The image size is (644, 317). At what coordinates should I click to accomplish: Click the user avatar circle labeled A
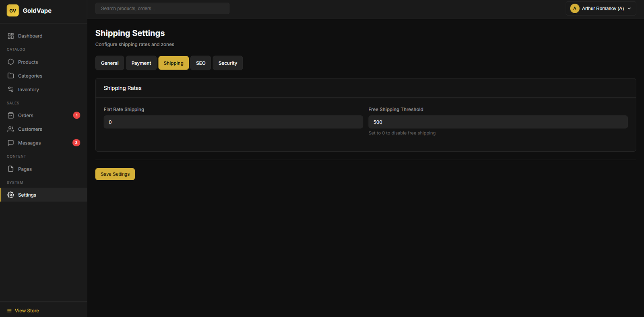pyautogui.click(x=575, y=8)
